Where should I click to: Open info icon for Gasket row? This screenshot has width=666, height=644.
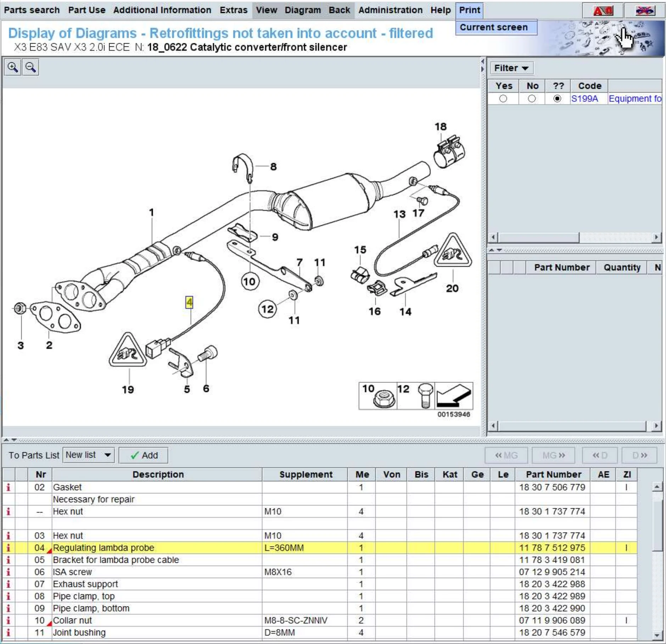(9, 487)
